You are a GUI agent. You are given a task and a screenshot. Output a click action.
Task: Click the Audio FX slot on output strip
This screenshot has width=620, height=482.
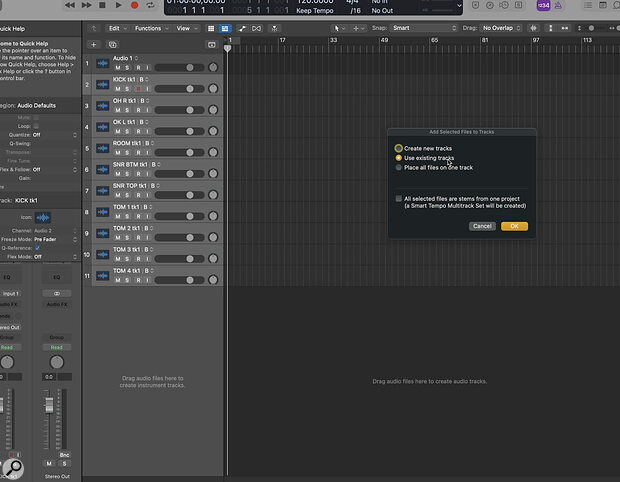coord(57,304)
